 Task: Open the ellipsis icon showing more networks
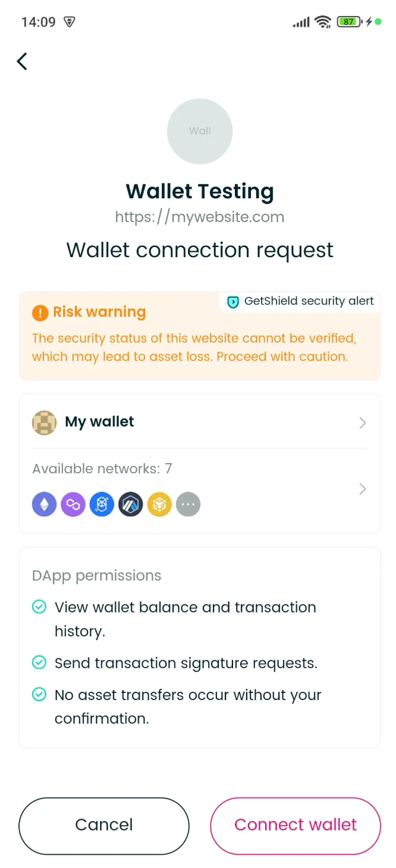click(188, 504)
